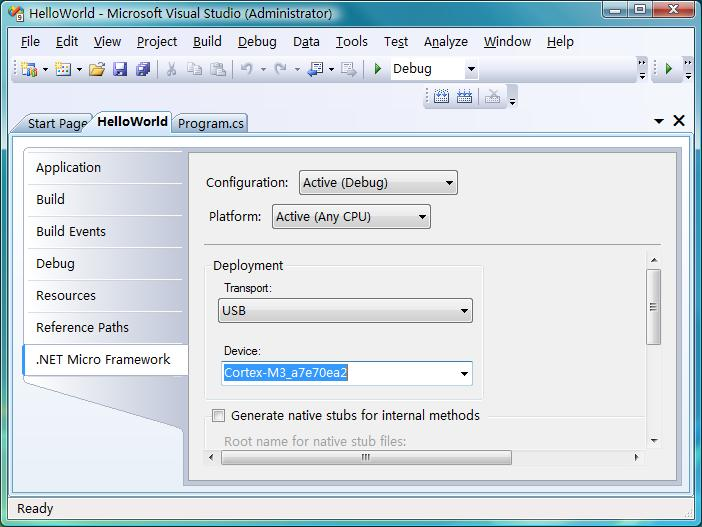Open the View menu
The image size is (702, 527).
tap(107, 42)
